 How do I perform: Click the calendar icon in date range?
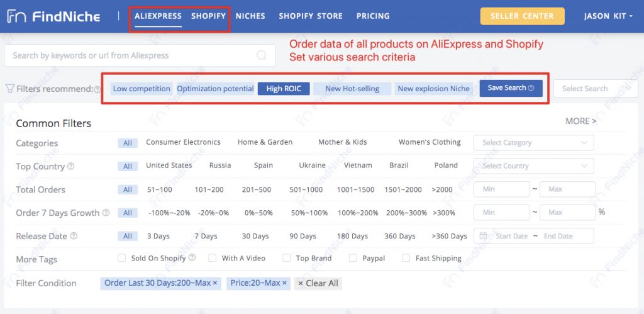[484, 236]
